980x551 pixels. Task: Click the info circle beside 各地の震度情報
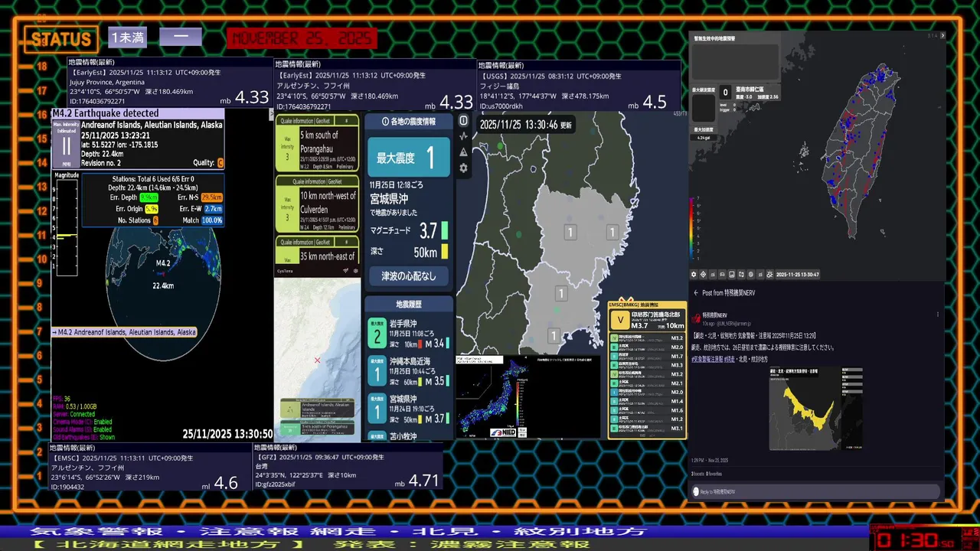point(385,122)
